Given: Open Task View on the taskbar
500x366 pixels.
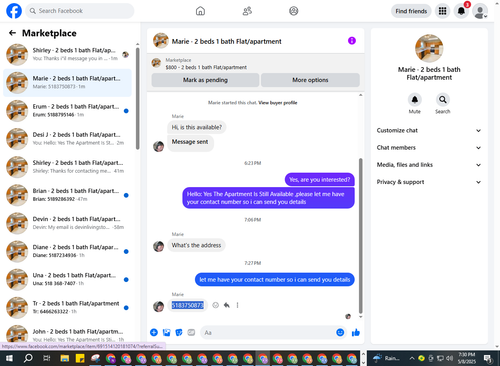Looking at the screenshot, I should click(46, 358).
